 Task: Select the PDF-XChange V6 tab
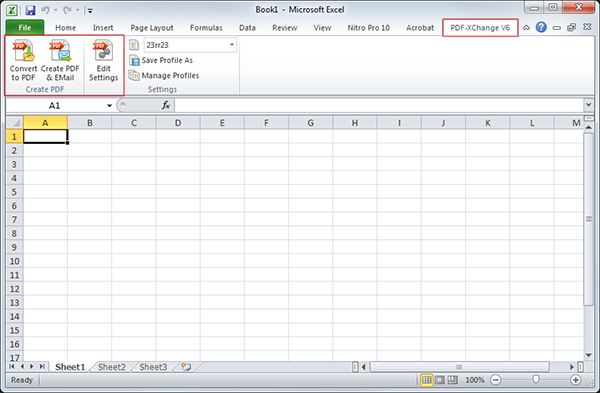coord(480,28)
